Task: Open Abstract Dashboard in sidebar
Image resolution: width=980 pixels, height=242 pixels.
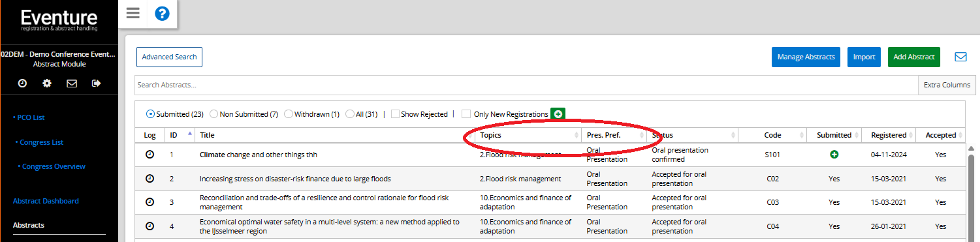Action: (x=46, y=201)
